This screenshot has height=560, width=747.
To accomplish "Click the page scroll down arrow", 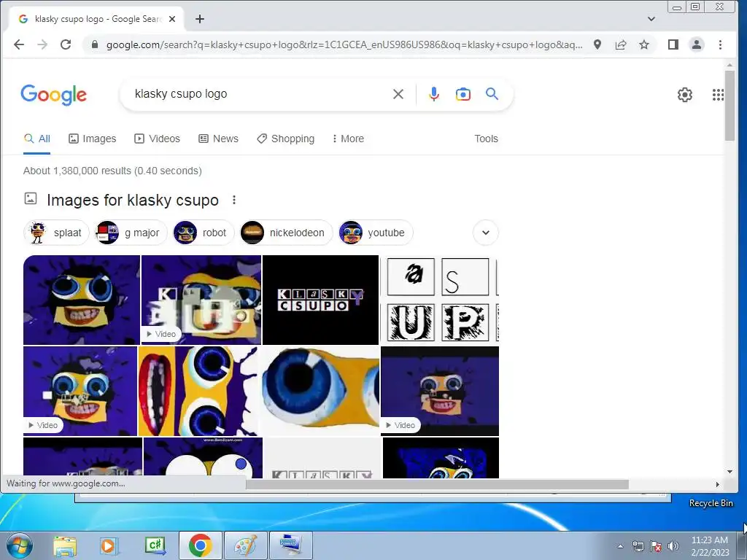I will pyautogui.click(x=729, y=472).
